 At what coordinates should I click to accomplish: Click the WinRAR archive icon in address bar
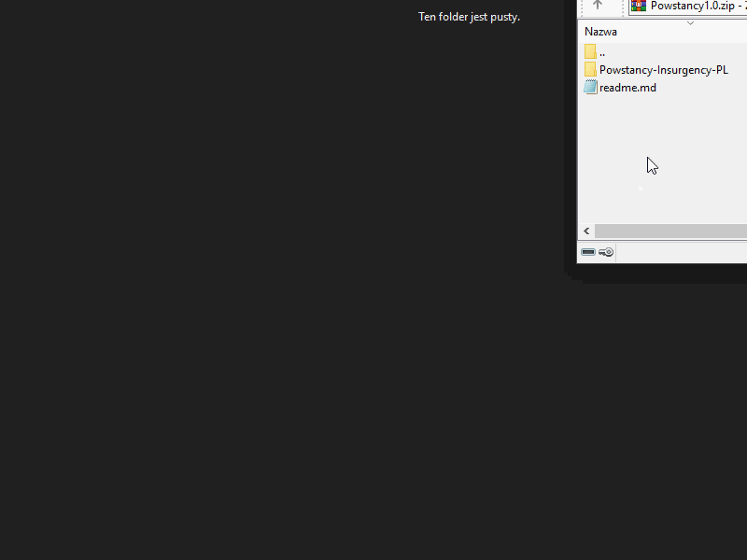coord(639,6)
